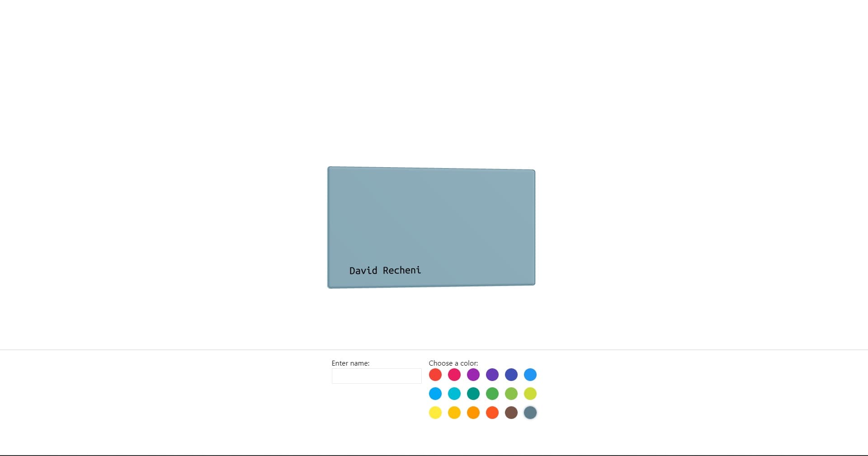Pick the magenta color for the card
Image resolution: width=868 pixels, height=456 pixels.
point(473,375)
